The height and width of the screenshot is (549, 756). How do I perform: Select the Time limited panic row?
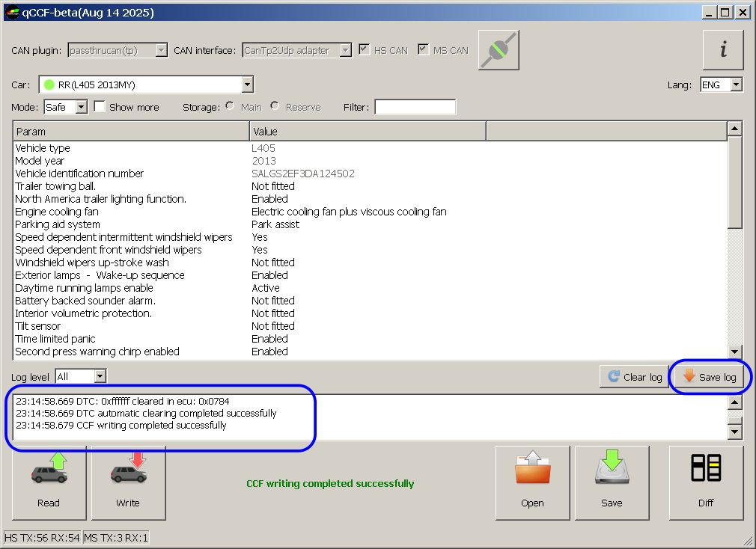pyautogui.click(x=371, y=339)
